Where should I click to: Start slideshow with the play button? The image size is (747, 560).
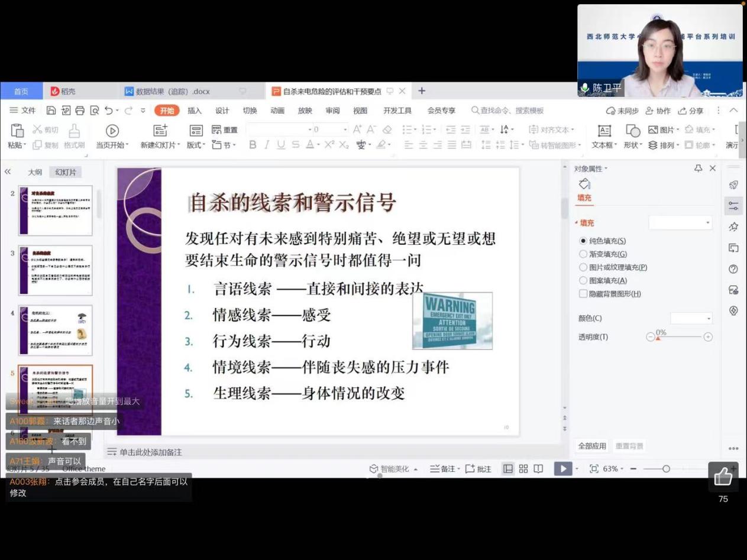tap(563, 469)
